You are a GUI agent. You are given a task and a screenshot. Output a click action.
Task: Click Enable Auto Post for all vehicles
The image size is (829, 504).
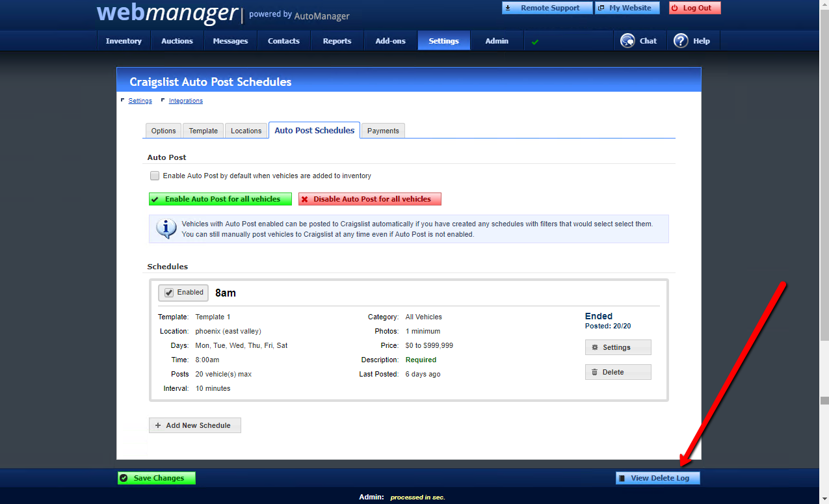click(x=220, y=199)
